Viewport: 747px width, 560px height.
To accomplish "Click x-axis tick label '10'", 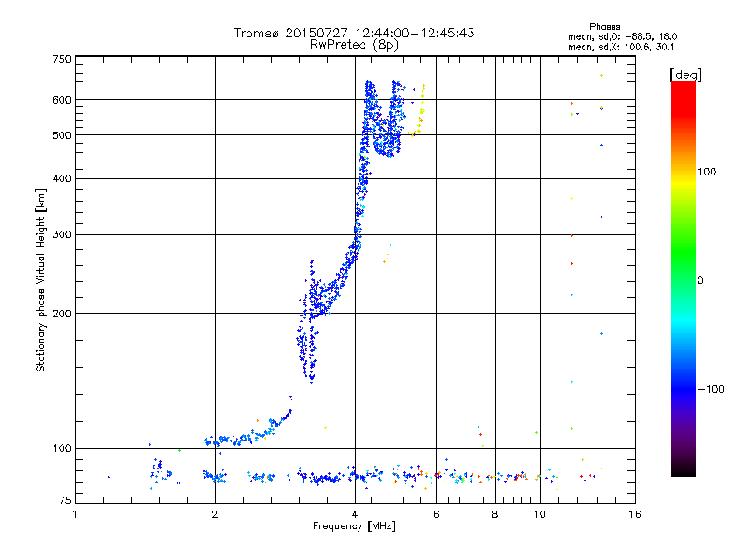I will 540,514.
